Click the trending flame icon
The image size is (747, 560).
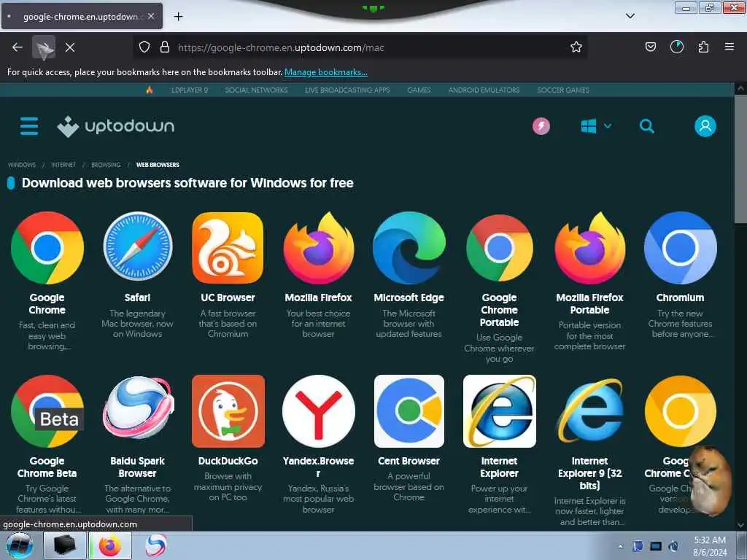pos(149,90)
